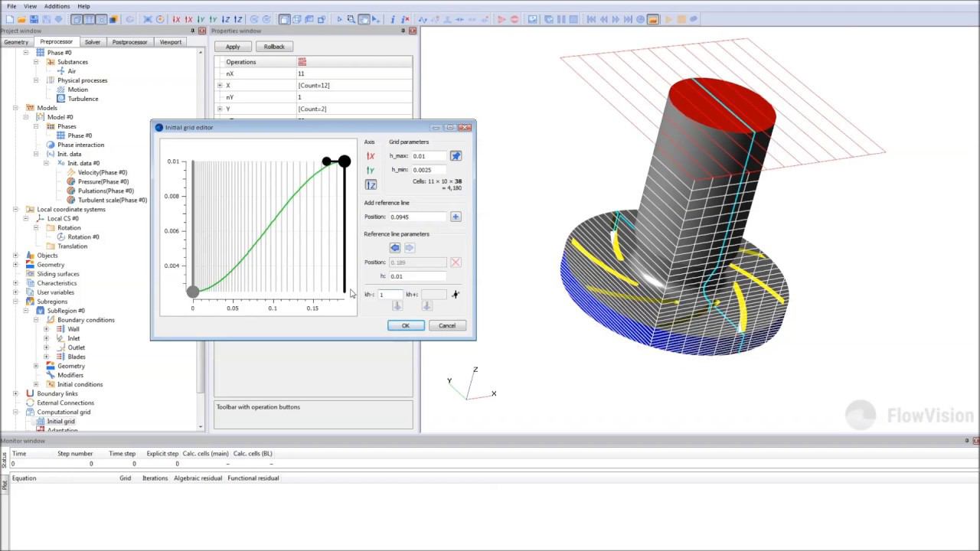Select External Connections tree item
980x551 pixels.
65,403
